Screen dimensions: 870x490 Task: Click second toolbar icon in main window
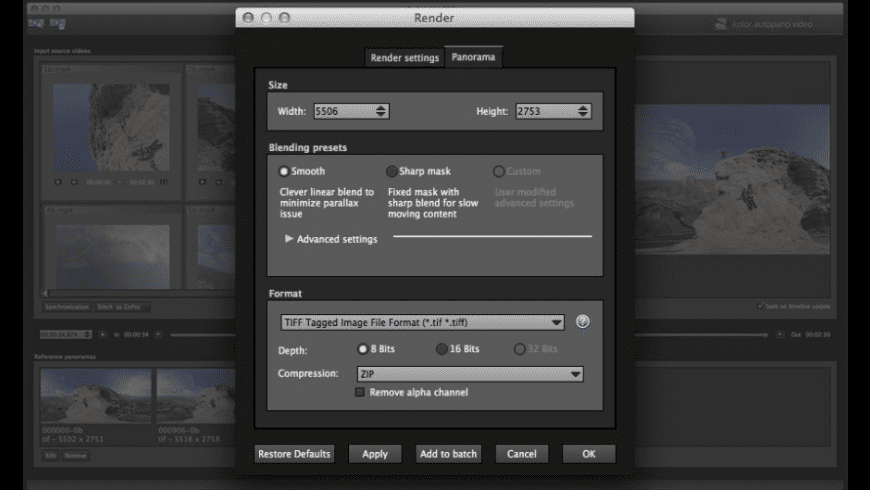(x=58, y=23)
